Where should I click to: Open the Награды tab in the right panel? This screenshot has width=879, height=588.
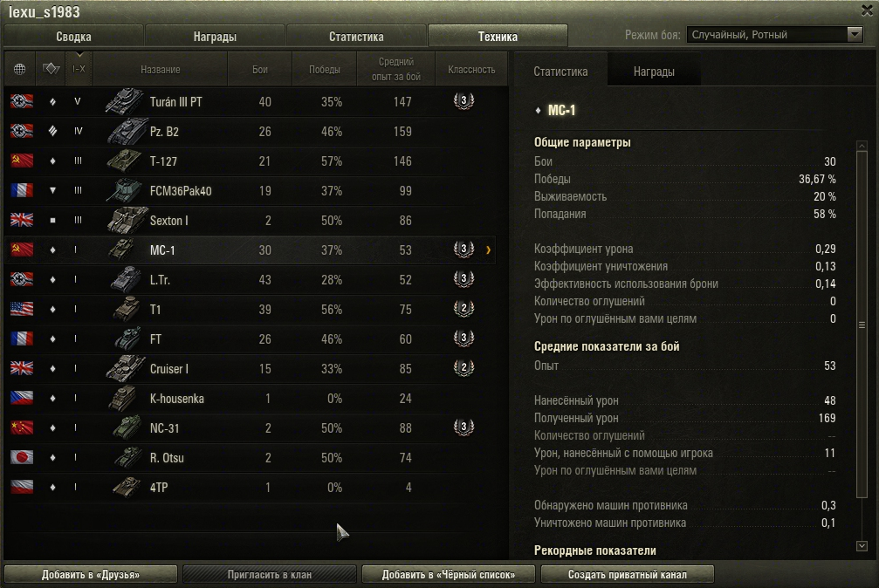point(654,72)
